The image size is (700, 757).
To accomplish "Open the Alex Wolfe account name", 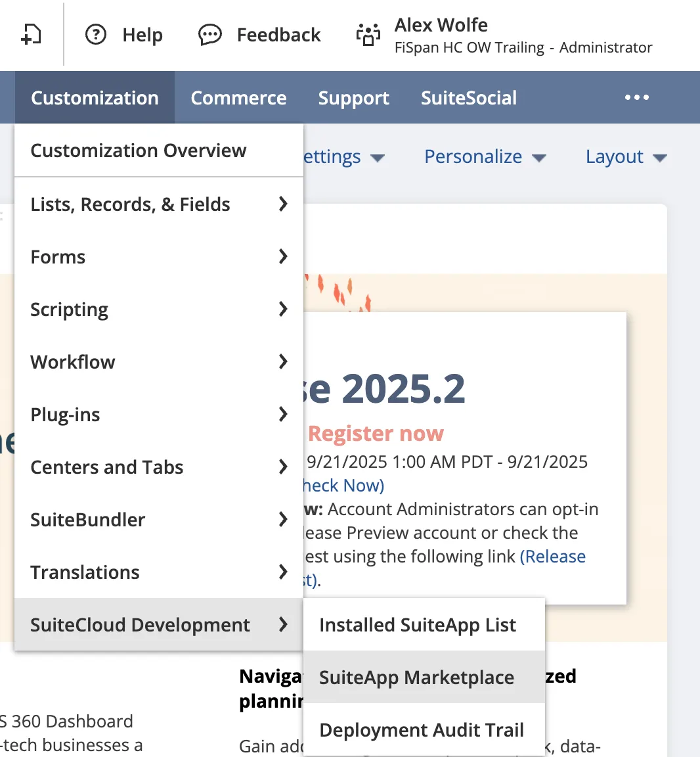I will tap(441, 25).
